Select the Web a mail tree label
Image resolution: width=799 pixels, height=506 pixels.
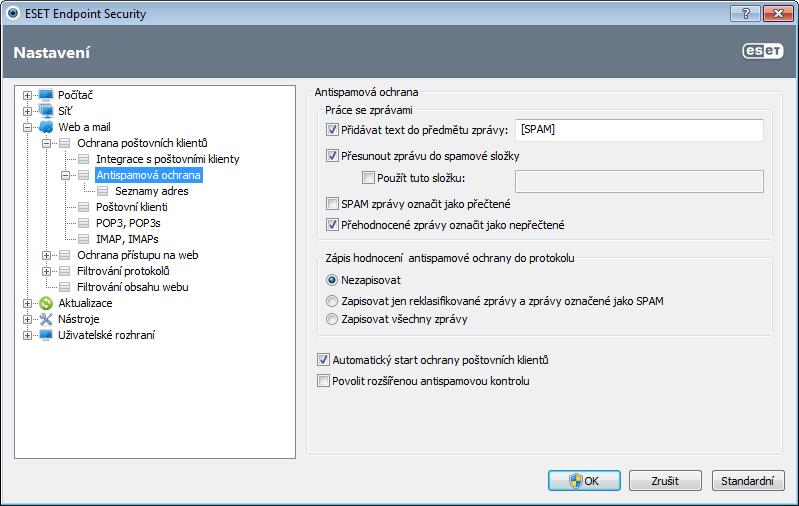click(x=84, y=127)
